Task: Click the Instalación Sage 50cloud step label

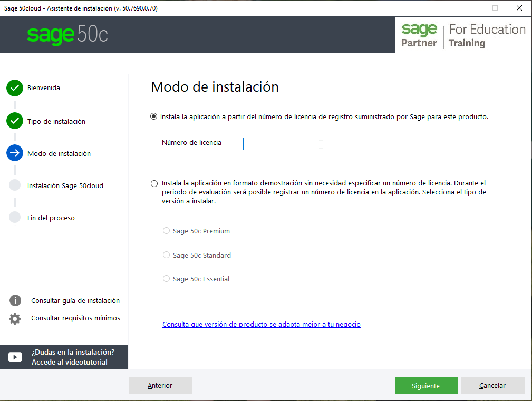Action: [x=65, y=186]
